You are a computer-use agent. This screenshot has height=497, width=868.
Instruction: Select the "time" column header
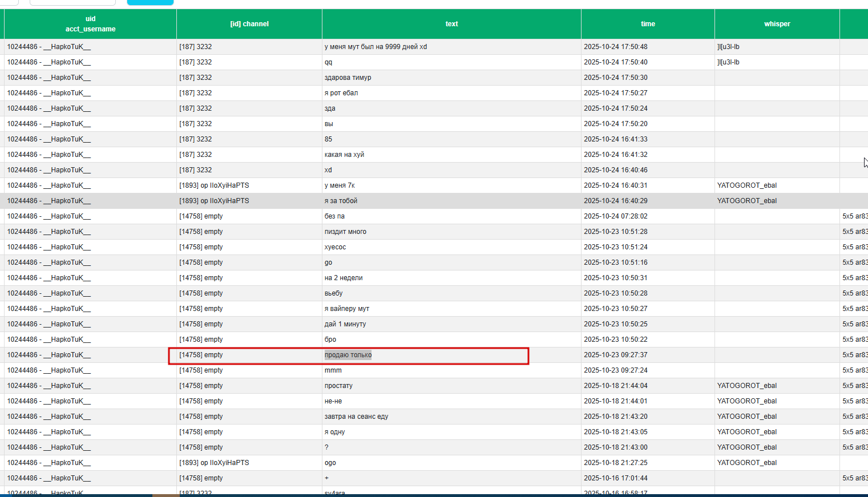point(648,24)
